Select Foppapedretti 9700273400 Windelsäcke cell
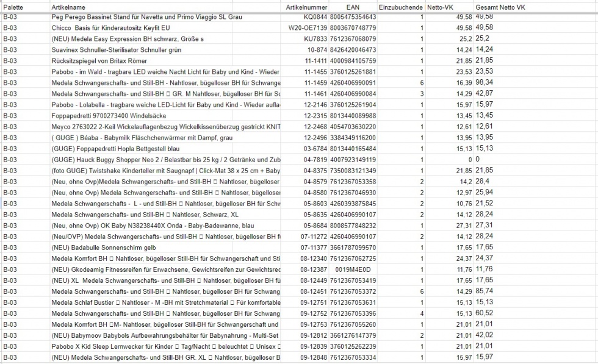Image resolution: width=598 pixels, height=364 pixels. point(109,116)
